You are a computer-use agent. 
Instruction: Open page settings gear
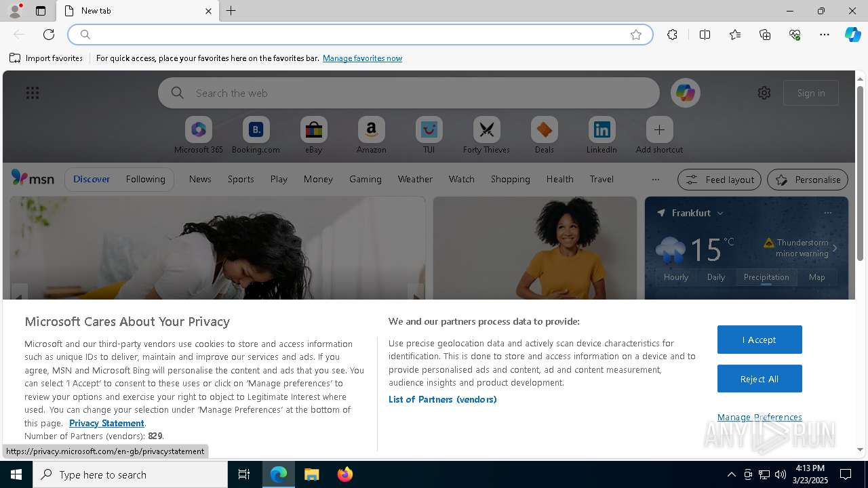tap(764, 93)
